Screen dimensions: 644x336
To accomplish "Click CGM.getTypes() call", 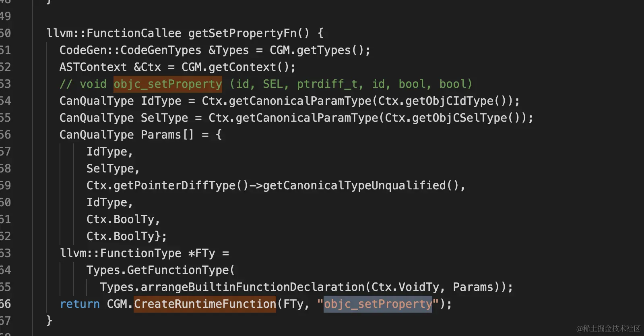I will pos(316,50).
